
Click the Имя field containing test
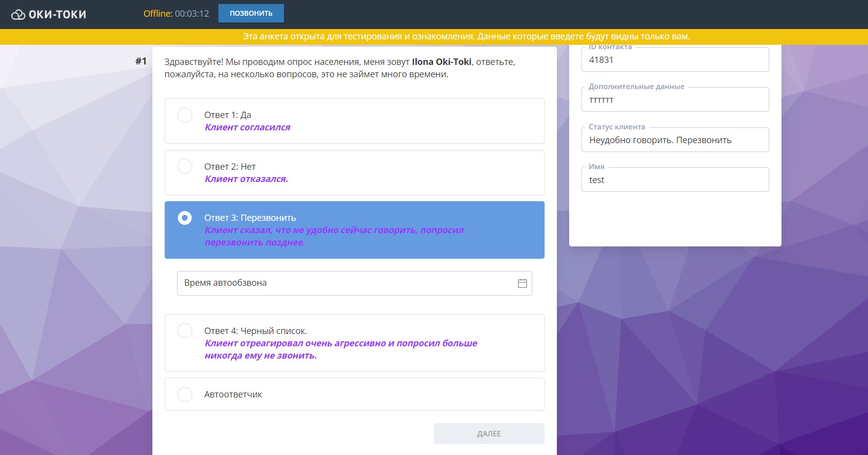click(x=674, y=180)
